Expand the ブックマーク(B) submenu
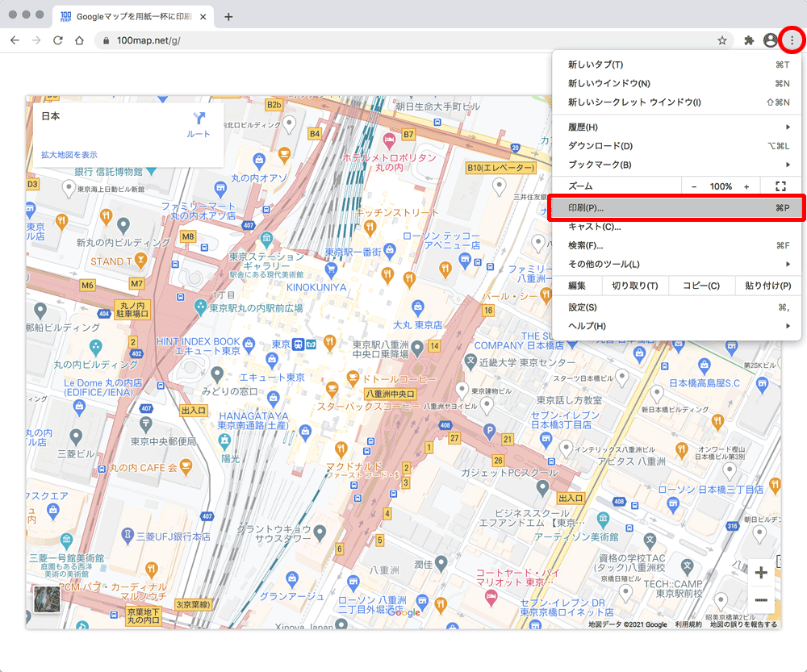The image size is (807, 672). click(x=676, y=165)
